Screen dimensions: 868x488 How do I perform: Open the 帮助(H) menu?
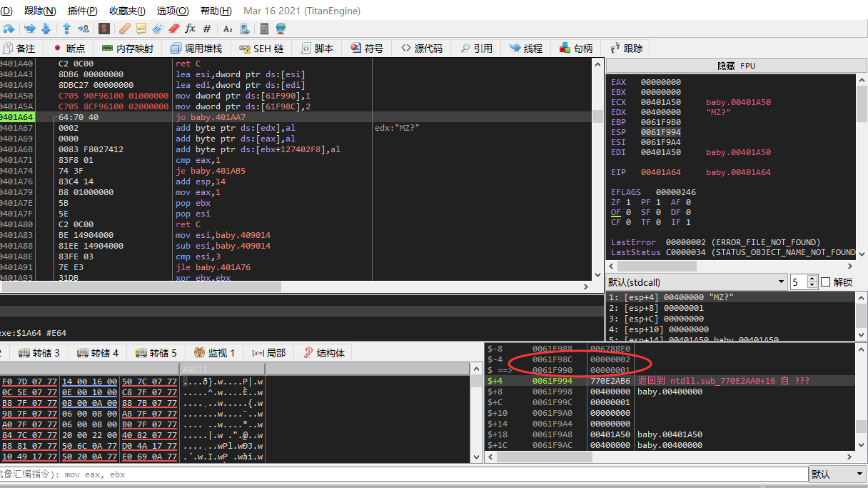tap(216, 11)
